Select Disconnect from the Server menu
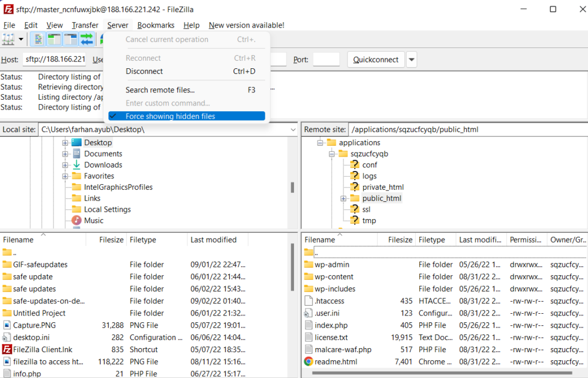Viewport: 588px width, 378px height. [x=144, y=72]
